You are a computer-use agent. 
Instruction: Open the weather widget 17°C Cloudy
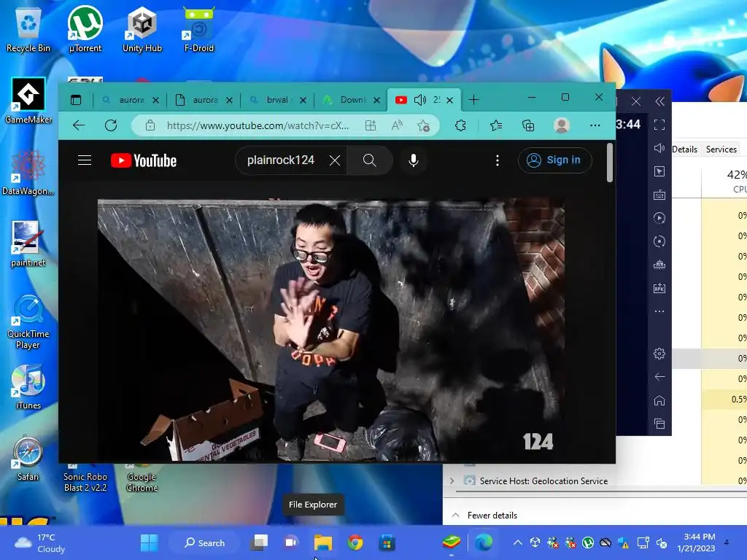pos(40,542)
